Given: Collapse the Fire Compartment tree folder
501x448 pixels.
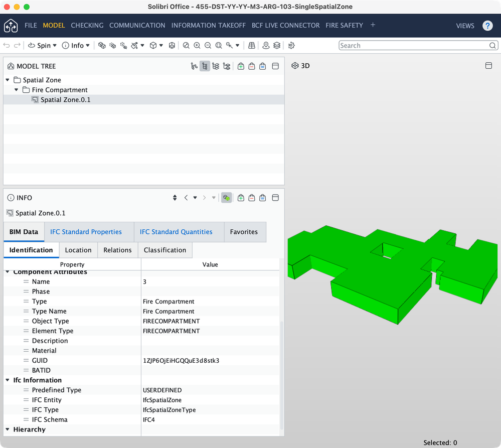Looking at the screenshot, I should point(17,90).
